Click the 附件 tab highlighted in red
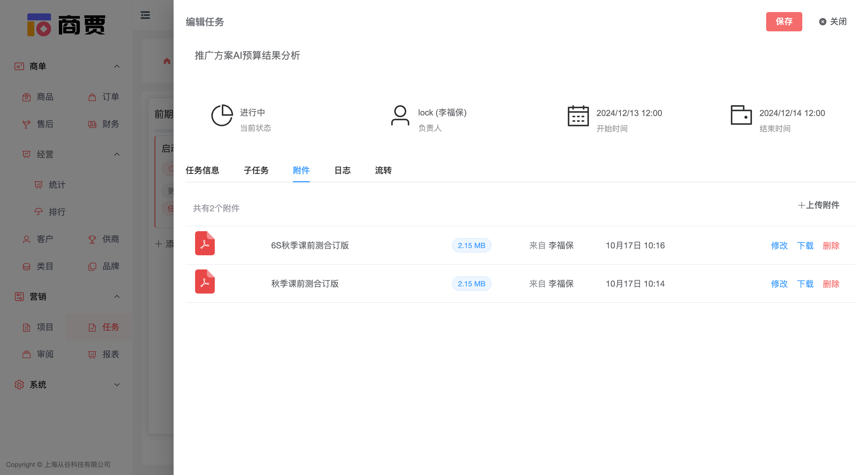Image resolution: width=868 pixels, height=475 pixels. point(301,171)
